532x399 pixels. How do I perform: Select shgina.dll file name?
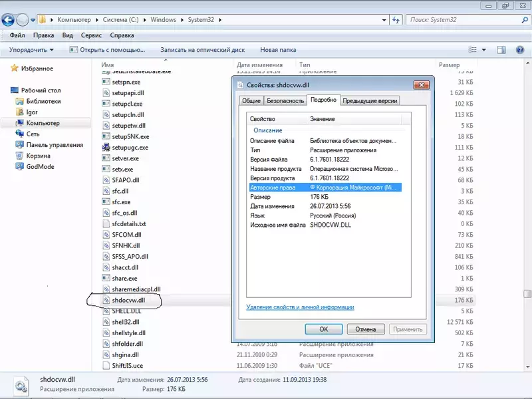click(x=125, y=354)
